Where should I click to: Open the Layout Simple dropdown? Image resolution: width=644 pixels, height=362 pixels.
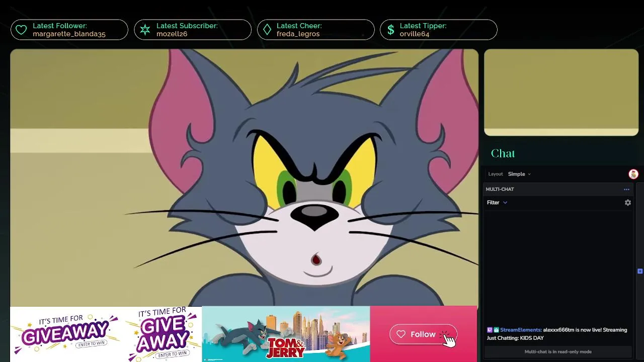(x=519, y=174)
